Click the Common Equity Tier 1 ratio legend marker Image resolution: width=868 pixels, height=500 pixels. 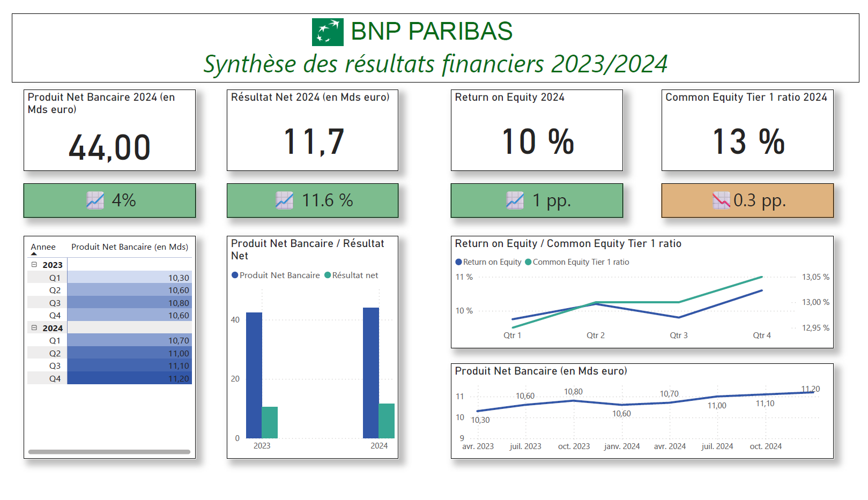pos(528,262)
